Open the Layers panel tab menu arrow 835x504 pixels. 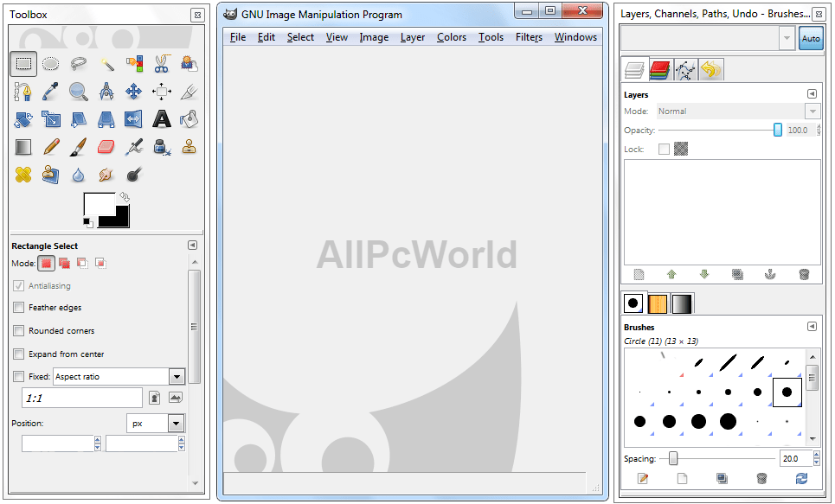(x=812, y=94)
